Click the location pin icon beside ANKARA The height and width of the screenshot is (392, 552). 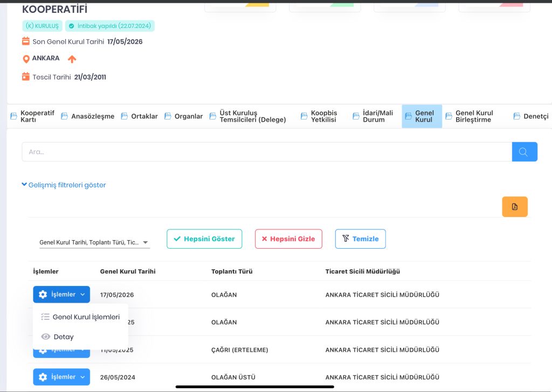[x=26, y=59]
